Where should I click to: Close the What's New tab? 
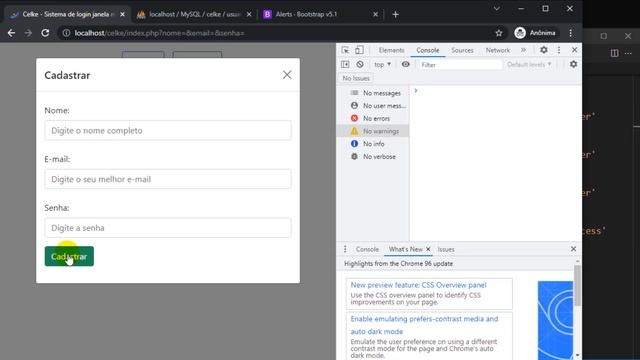coord(428,249)
